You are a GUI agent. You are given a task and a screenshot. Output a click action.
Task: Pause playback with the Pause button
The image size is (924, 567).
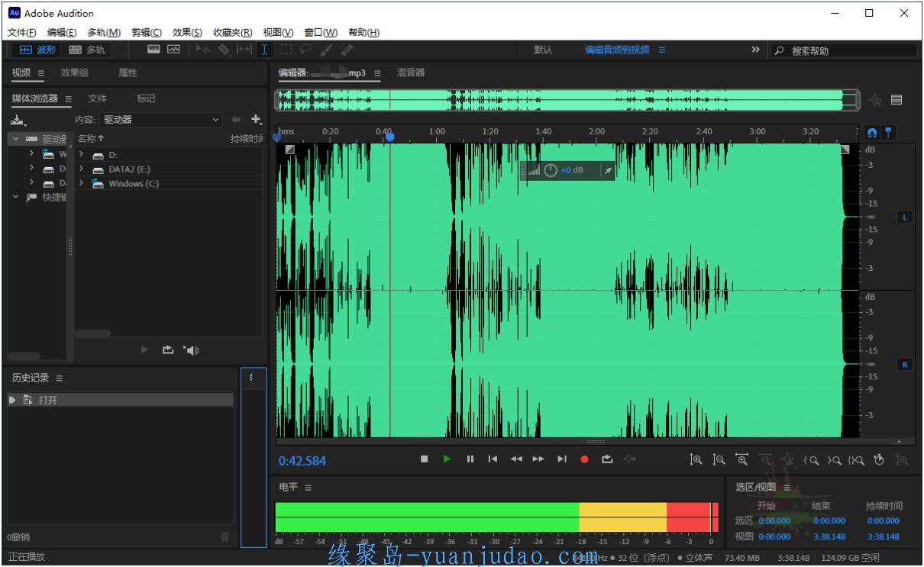pyautogui.click(x=470, y=459)
